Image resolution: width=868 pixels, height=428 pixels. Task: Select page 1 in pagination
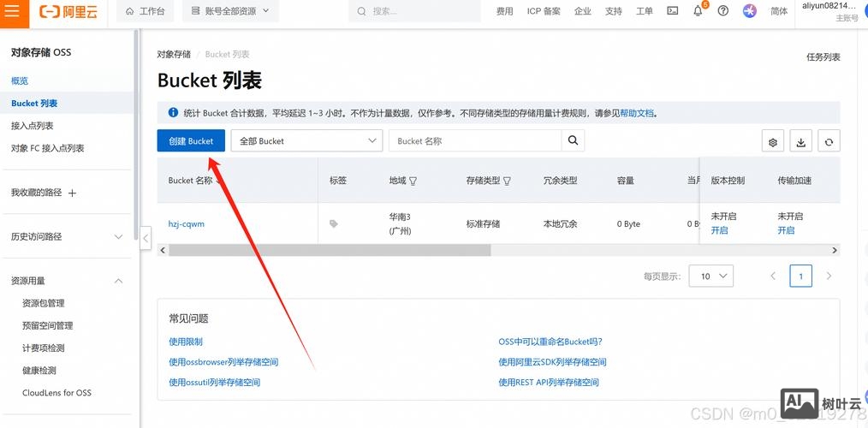800,276
